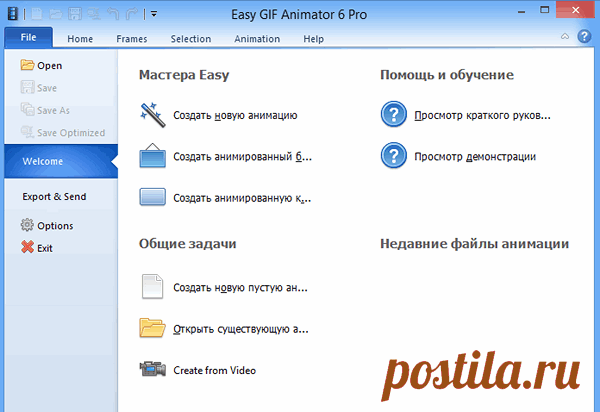Click question icon beside 'Просмотр демонстрации'
Screen dimensions: 600x412
tap(394, 155)
